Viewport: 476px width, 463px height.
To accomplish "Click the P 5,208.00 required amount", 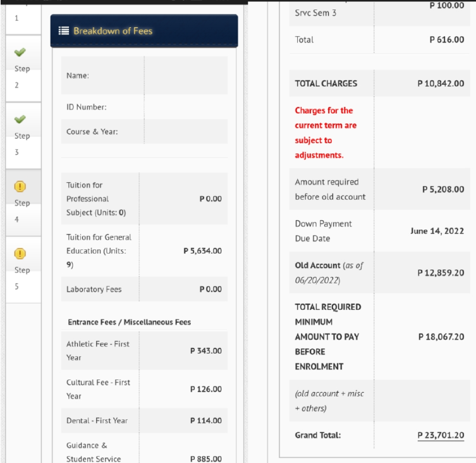I will (443, 189).
